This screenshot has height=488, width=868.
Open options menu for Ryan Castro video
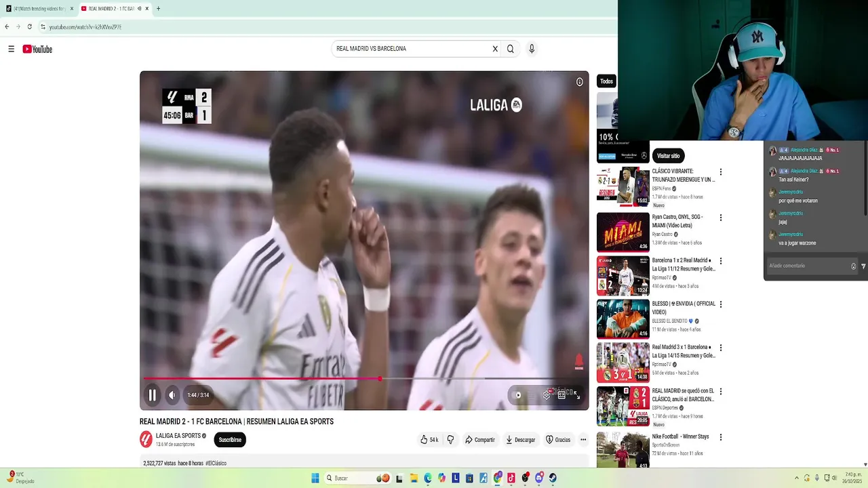pyautogui.click(x=721, y=218)
